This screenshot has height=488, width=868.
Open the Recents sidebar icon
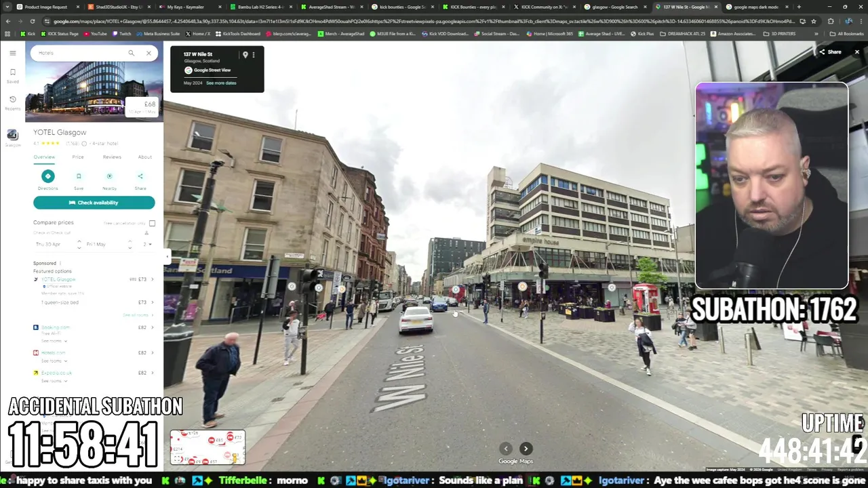coord(12,103)
